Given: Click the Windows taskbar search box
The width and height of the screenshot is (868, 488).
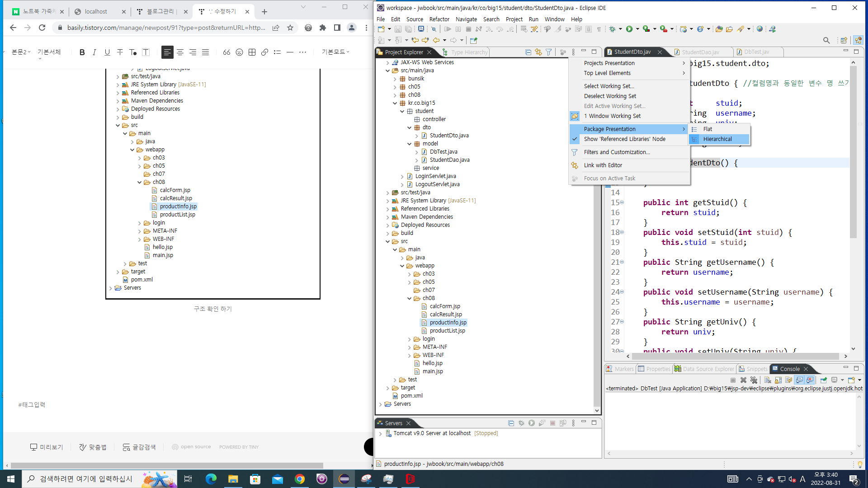Looking at the screenshot, I should [x=86, y=479].
